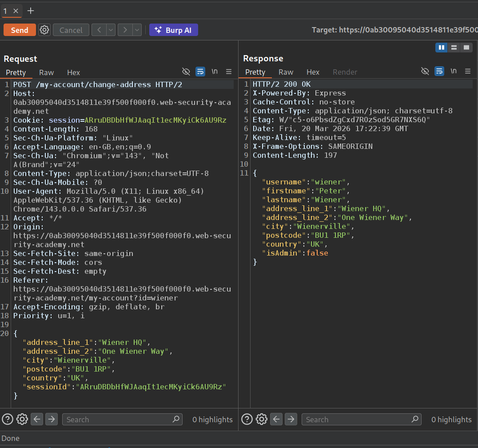Toggle line wrap in Request pane

point(200,72)
